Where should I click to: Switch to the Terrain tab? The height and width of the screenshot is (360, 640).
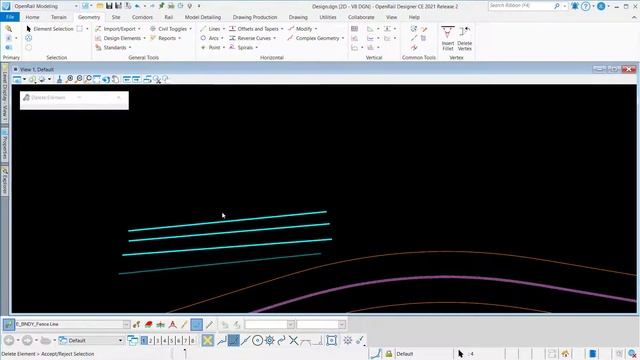59,17
